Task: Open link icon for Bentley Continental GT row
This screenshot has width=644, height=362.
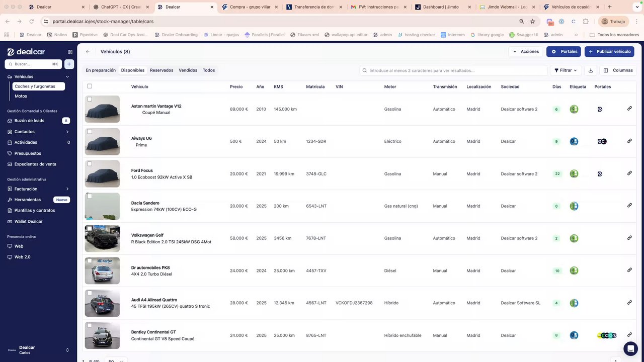Action: [x=629, y=334]
